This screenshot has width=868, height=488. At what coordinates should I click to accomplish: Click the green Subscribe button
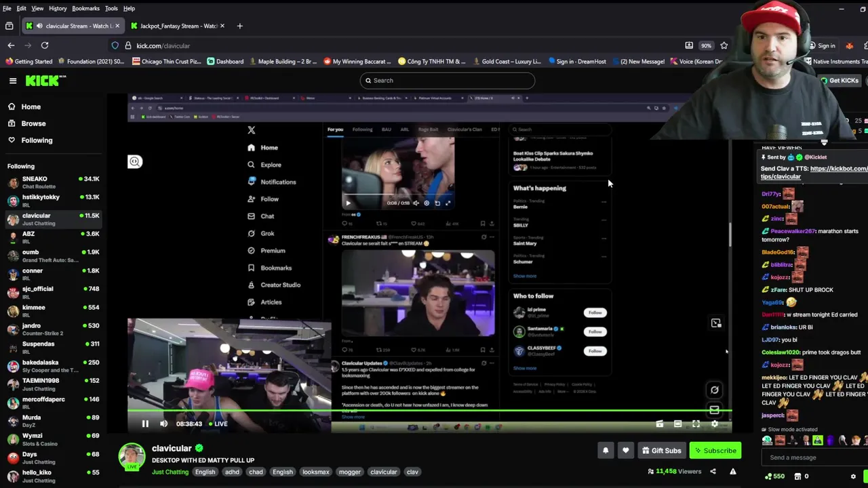[x=715, y=451]
